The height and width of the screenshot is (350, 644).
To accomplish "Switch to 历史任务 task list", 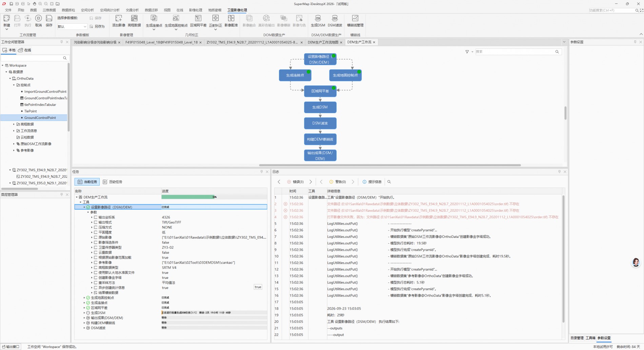I will 113,182.
